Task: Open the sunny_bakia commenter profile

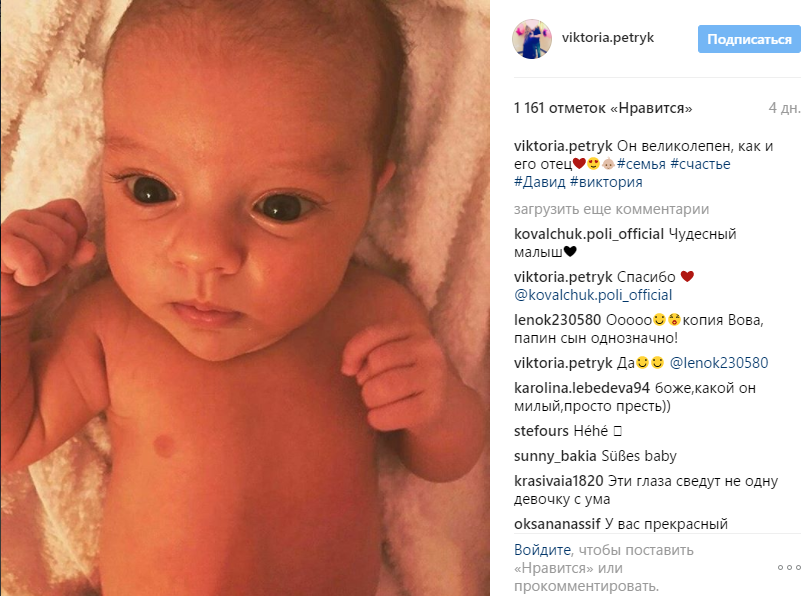Action: point(555,456)
